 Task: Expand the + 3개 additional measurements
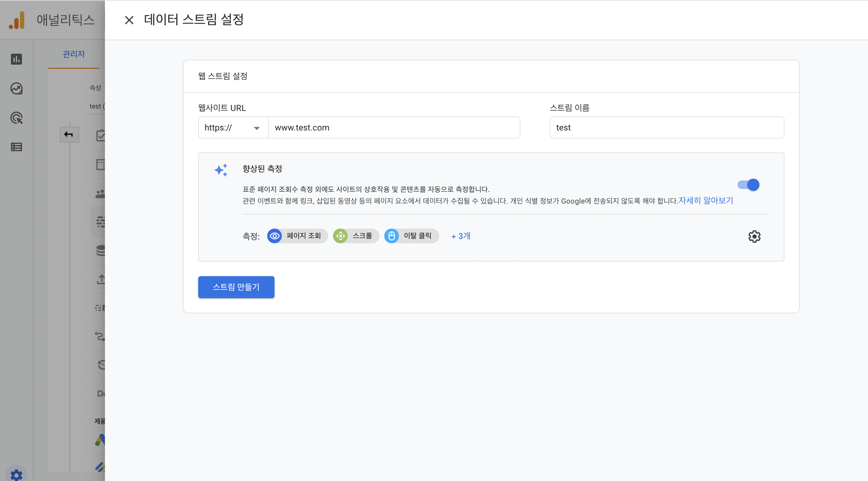pyautogui.click(x=461, y=236)
